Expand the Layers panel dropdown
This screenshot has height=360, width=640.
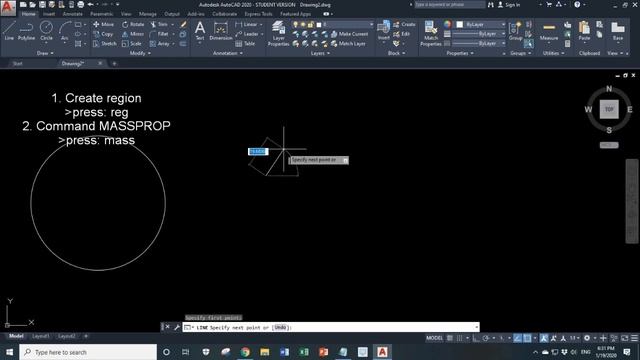(x=320, y=53)
